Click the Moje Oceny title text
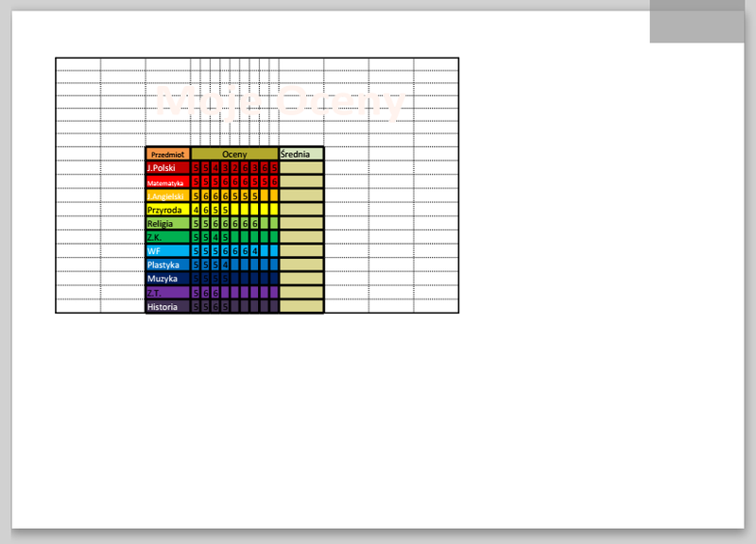Viewport: 756px width, 544px height. pyautogui.click(x=281, y=102)
